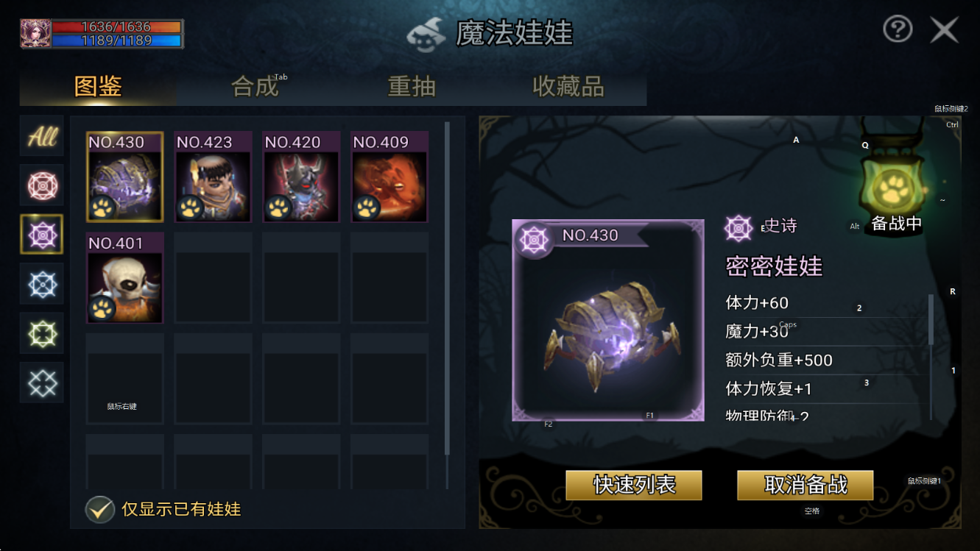
Task: Switch to the 合成 tab
Action: 255,87
